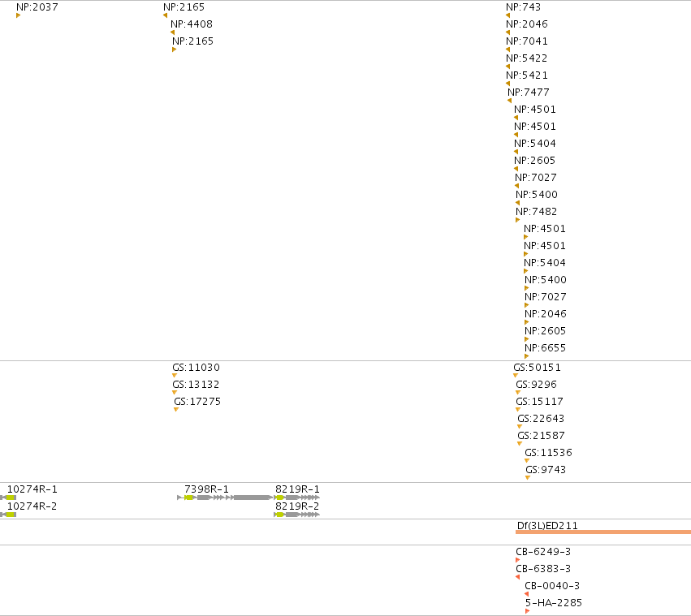Select the triangle marker below NP:7041
691x616 pixels.
click(x=507, y=50)
